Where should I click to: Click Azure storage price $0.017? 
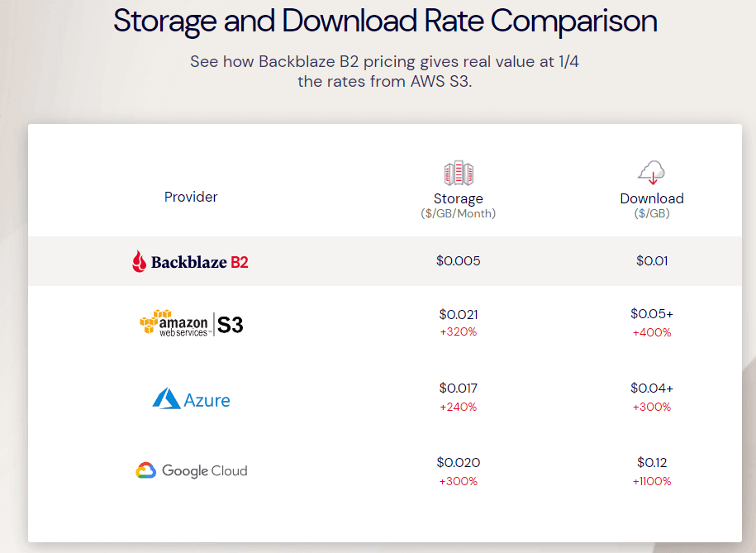click(x=458, y=388)
